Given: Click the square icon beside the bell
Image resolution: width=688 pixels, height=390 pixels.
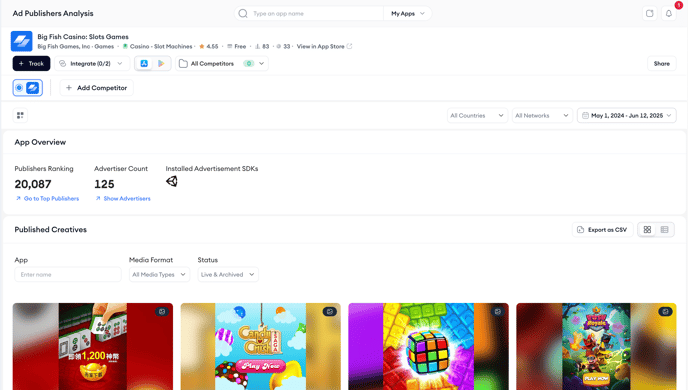Looking at the screenshot, I should (x=649, y=14).
